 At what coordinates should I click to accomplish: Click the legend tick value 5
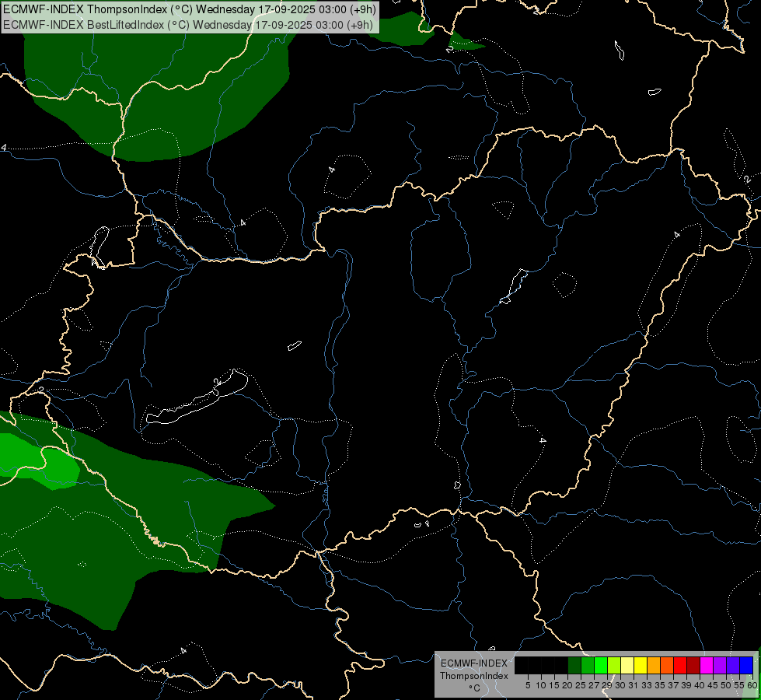click(528, 685)
